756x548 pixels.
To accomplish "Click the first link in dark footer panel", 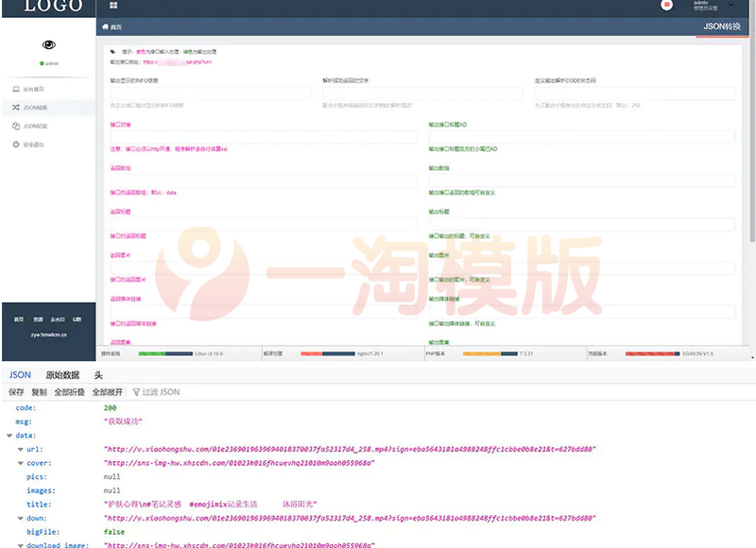I will pyautogui.click(x=18, y=319).
